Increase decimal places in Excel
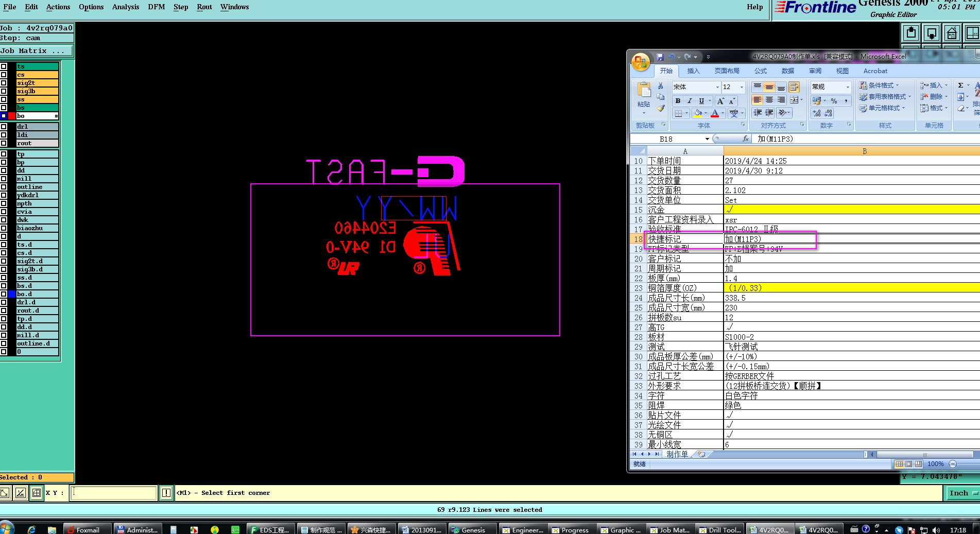The image size is (980, 534). [x=817, y=113]
